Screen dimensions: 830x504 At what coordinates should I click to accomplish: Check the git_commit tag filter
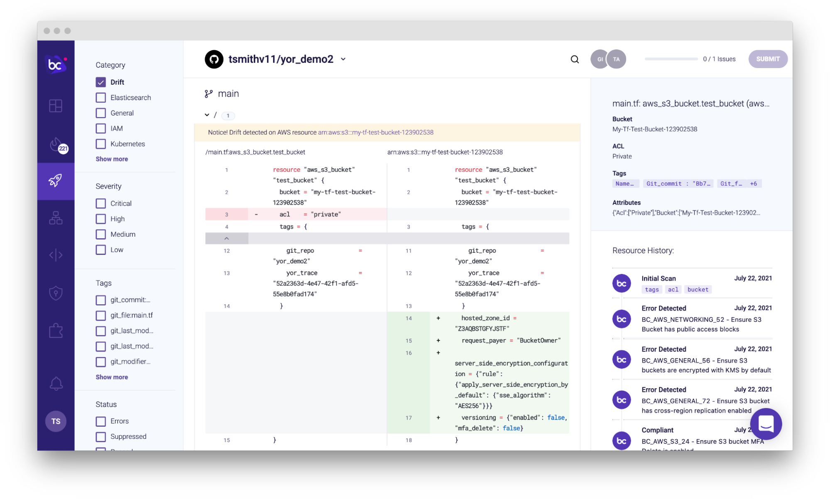[100, 300]
